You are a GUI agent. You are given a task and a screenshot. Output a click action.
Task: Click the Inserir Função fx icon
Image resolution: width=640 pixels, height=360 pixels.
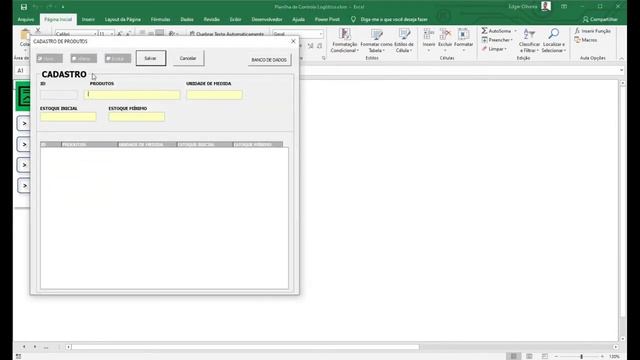(x=577, y=31)
